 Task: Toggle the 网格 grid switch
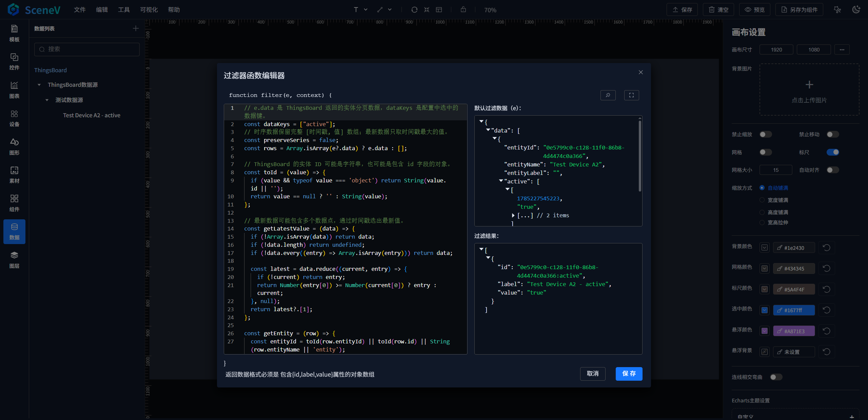click(x=766, y=152)
